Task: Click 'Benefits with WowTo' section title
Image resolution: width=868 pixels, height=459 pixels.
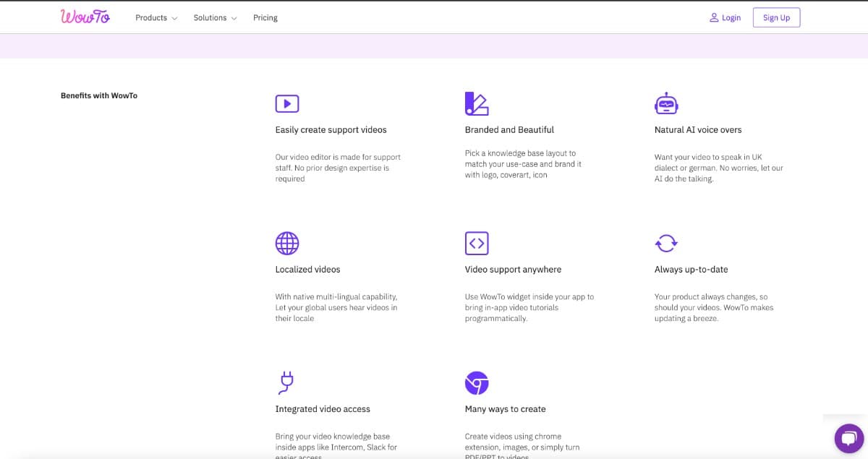Action: click(x=99, y=95)
